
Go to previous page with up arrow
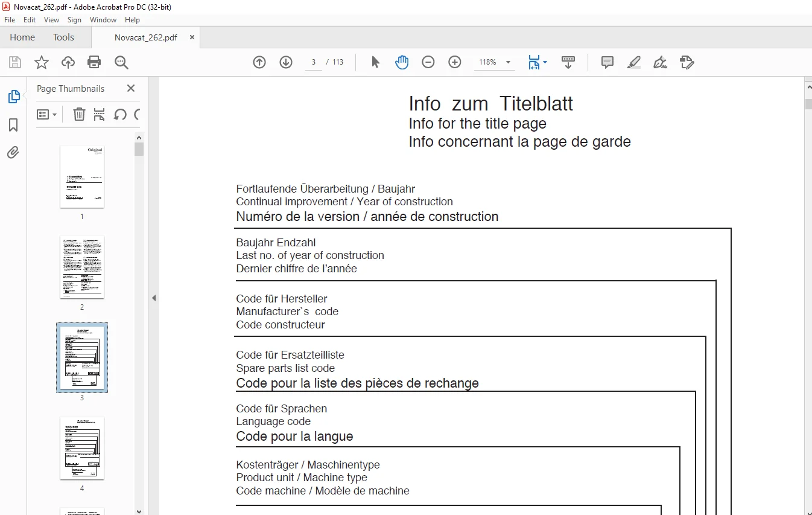tap(259, 62)
